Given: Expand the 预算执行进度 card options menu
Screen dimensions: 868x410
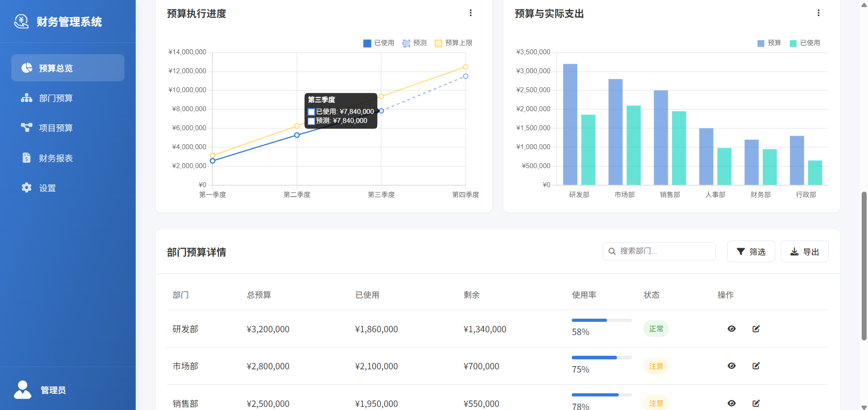Looking at the screenshot, I should point(470,13).
